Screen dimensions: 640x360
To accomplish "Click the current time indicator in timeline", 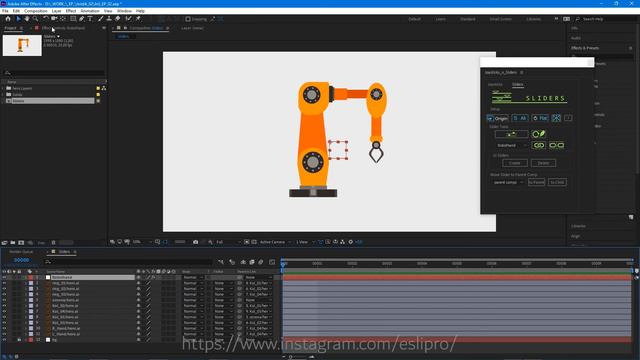I will pos(283,264).
